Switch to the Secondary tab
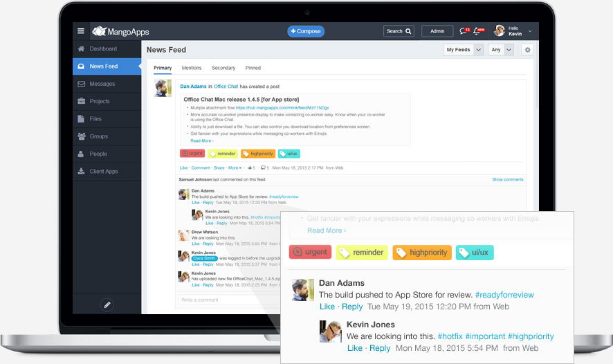 (x=223, y=68)
